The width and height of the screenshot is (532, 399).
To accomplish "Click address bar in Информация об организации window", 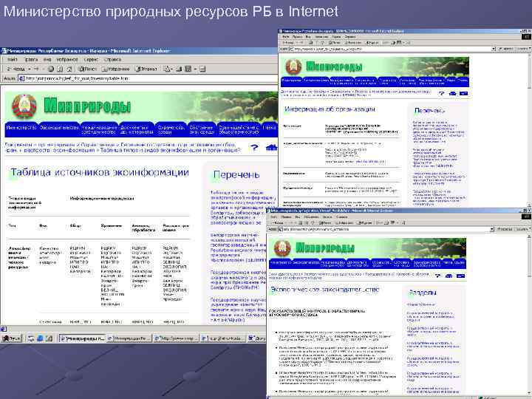I will [x=390, y=49].
